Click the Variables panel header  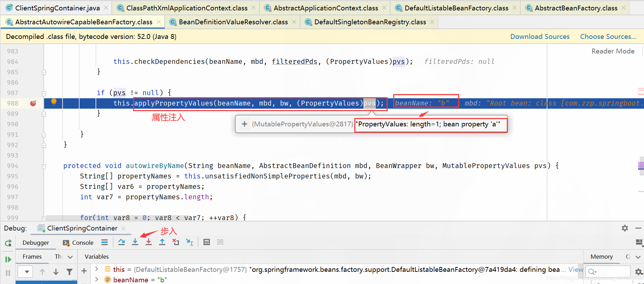point(97,257)
